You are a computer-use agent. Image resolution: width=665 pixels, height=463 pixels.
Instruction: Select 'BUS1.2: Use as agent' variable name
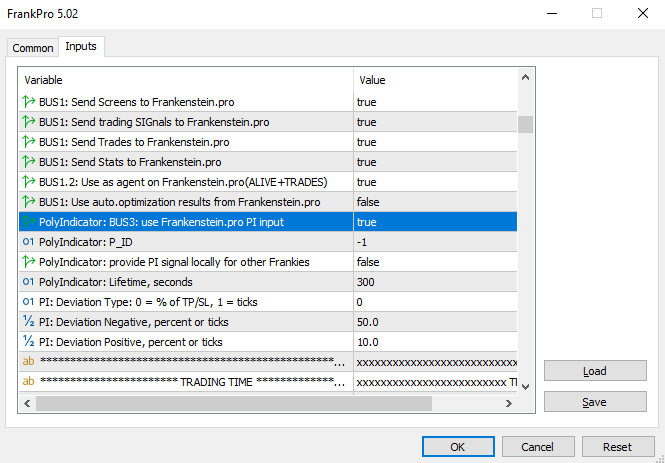(183, 182)
